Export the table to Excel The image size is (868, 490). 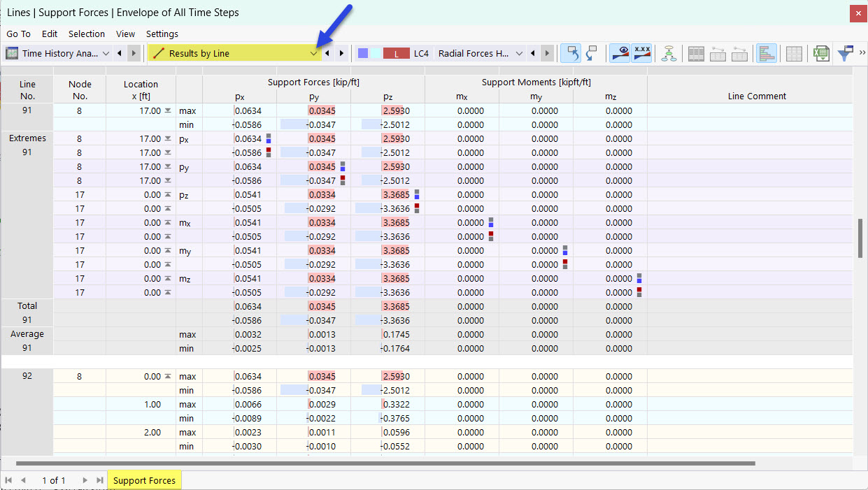[x=820, y=53]
